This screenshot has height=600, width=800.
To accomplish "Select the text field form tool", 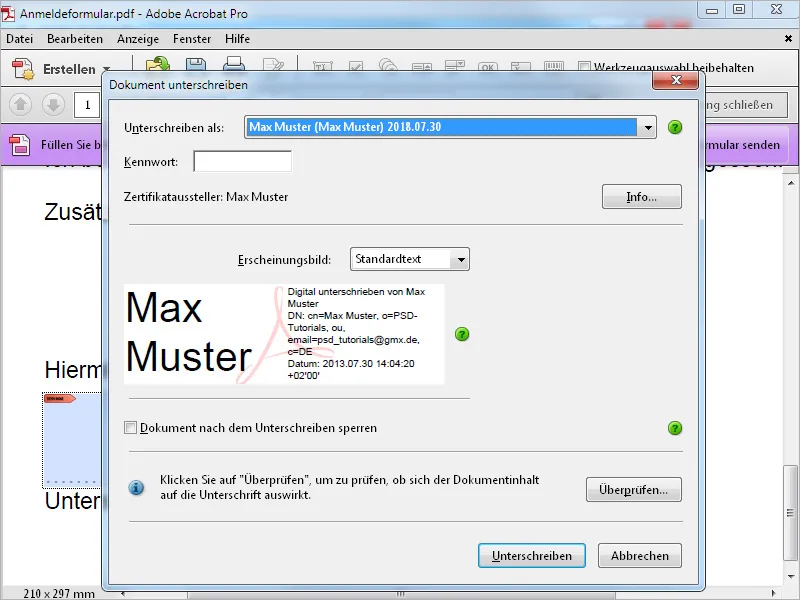I will pyautogui.click(x=322, y=66).
